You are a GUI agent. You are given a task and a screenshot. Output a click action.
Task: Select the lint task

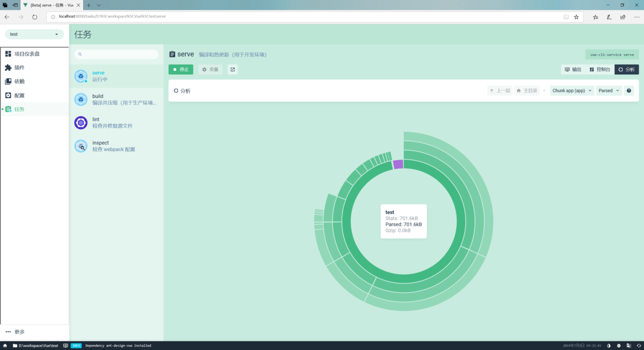click(116, 123)
